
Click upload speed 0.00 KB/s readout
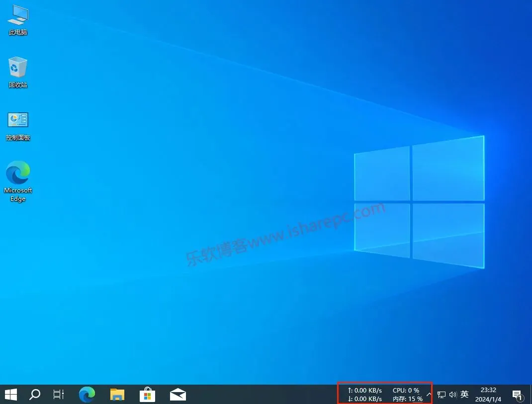365,391
